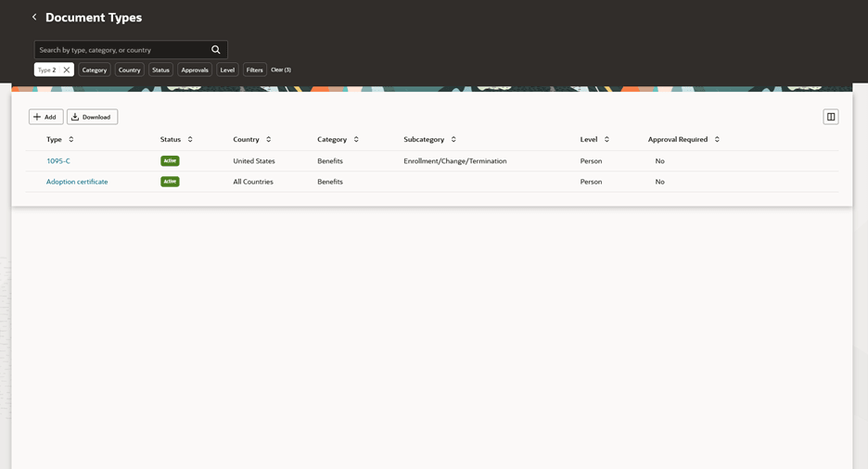Click the Active badge in the 1095-C row
Screen dimensions: 868x469
tap(170, 161)
